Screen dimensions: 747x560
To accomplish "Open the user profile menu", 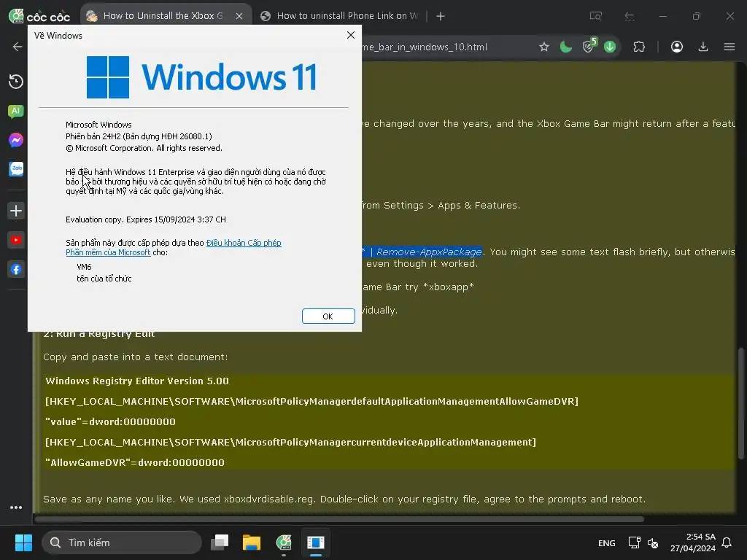I will [x=677, y=47].
